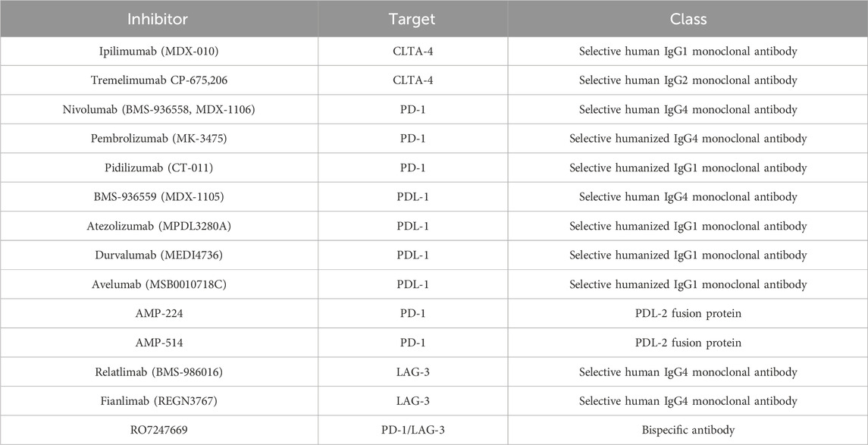Select the Relatlimab (BMS-986016) cell

pos(158,372)
